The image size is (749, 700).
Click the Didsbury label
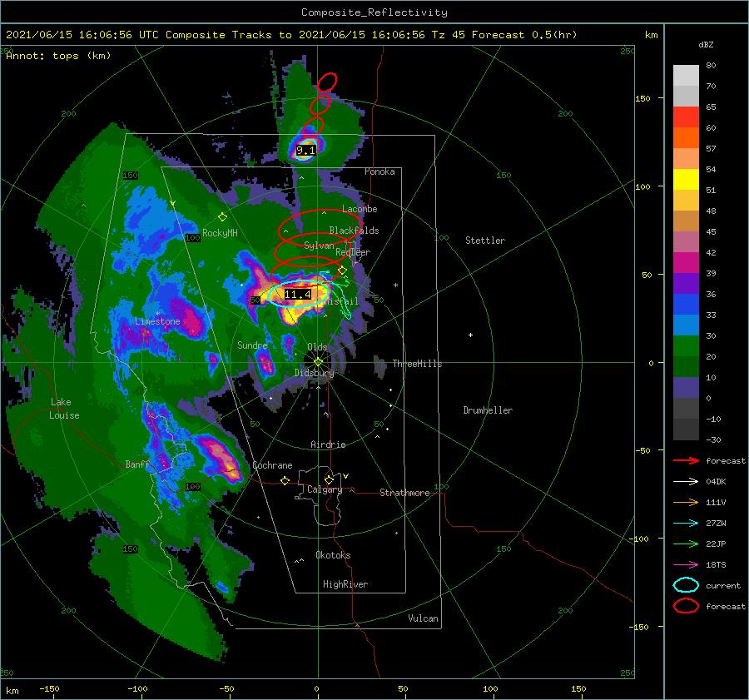314,373
